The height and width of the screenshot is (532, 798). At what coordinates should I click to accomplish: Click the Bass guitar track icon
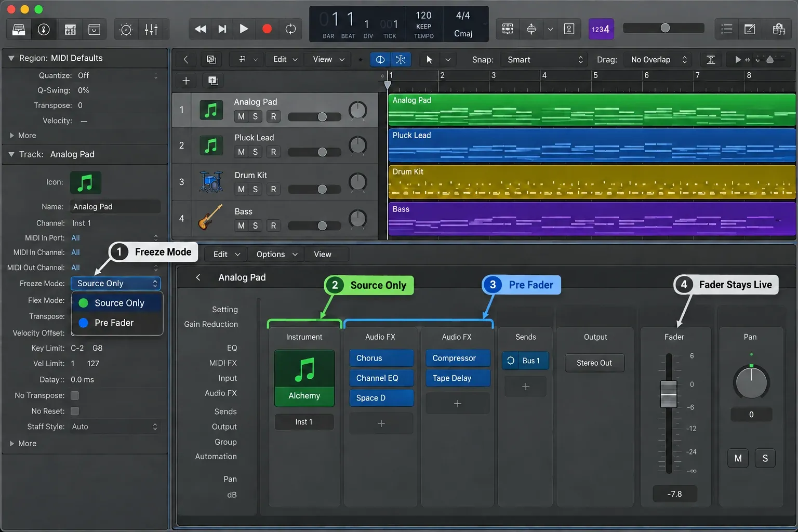pos(211,217)
